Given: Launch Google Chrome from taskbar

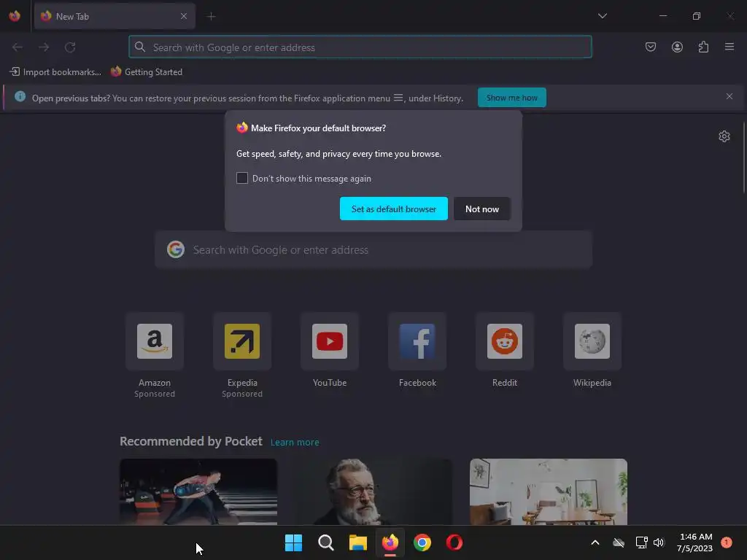Looking at the screenshot, I should coord(422,542).
